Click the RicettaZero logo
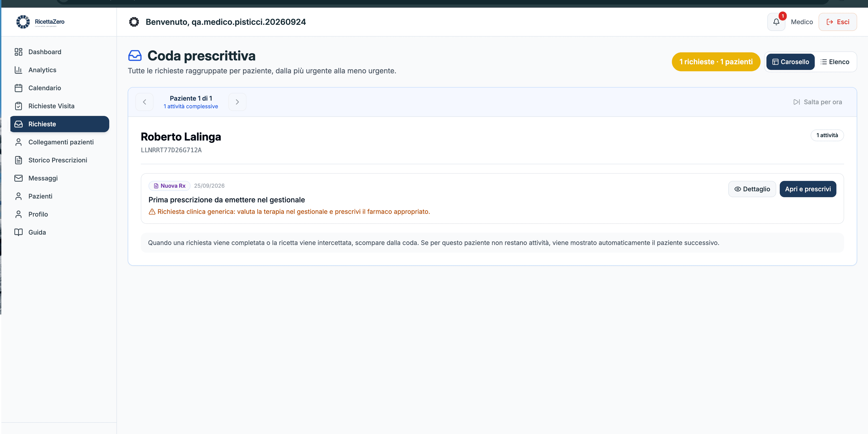Viewport: 868px width, 434px height. [40, 21]
